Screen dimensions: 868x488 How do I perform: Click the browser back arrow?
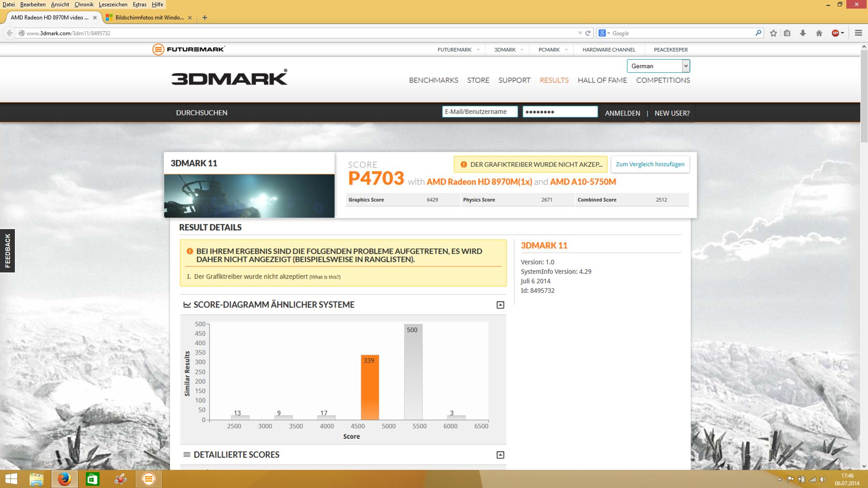(x=9, y=33)
